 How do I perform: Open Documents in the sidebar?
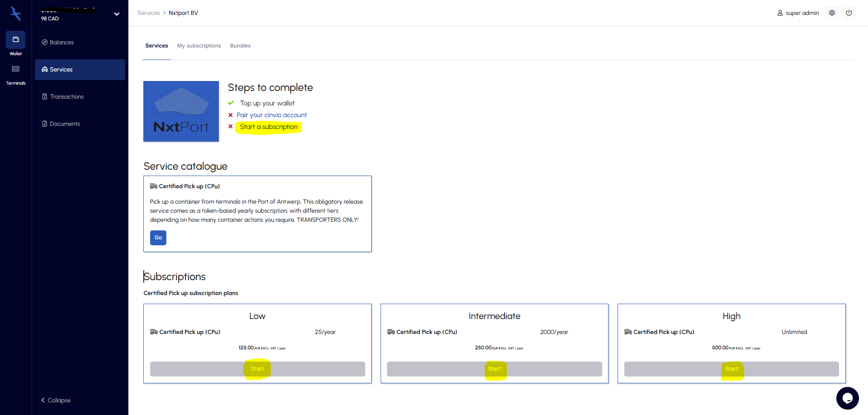[80, 124]
